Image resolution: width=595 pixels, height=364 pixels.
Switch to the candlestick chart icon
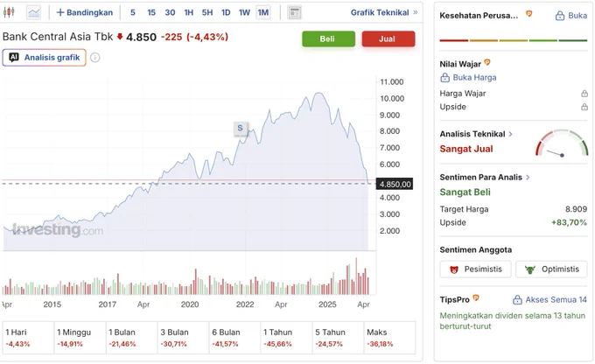9,12
